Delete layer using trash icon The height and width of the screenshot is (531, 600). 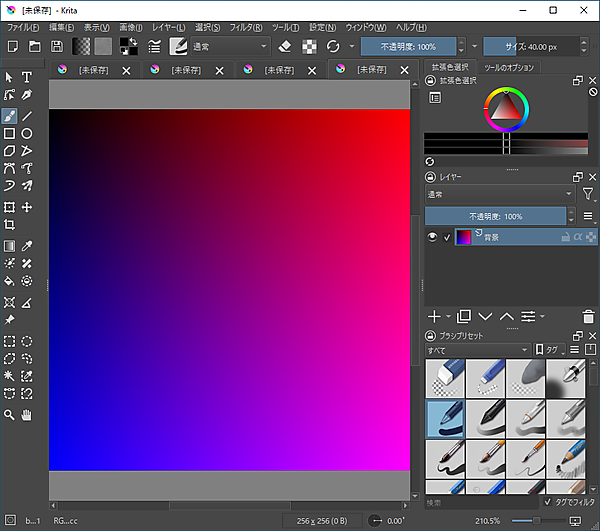(x=588, y=316)
